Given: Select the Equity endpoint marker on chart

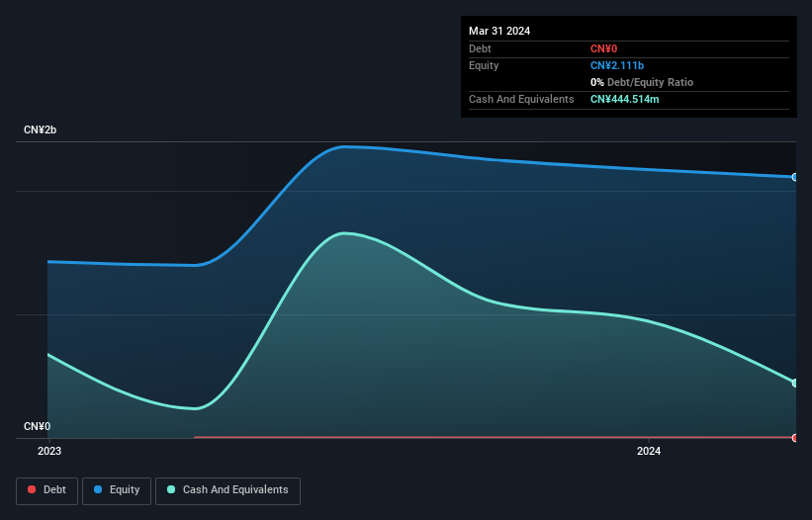Looking at the screenshot, I should (x=795, y=178).
